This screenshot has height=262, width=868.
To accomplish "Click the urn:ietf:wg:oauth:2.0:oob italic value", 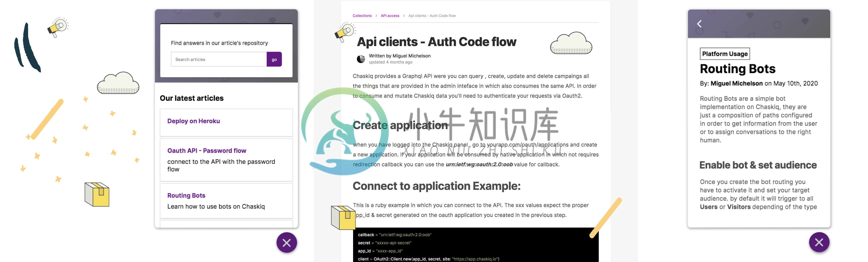I will (x=479, y=164).
